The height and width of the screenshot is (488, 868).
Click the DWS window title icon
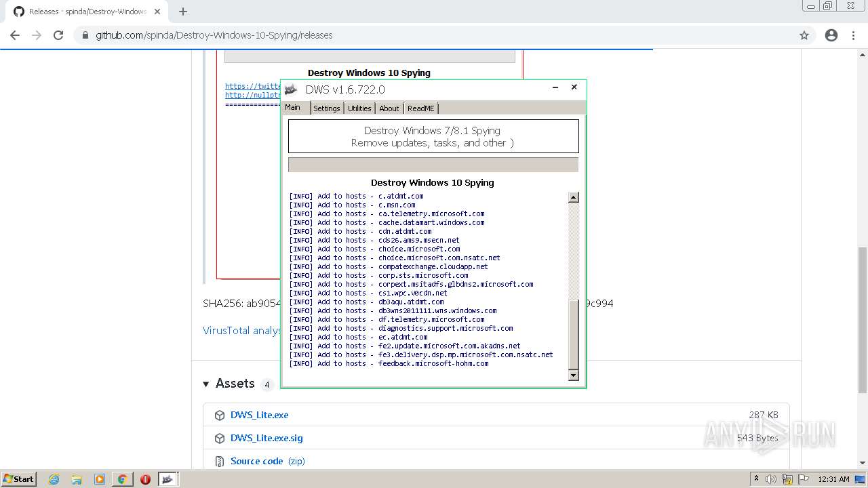point(291,89)
